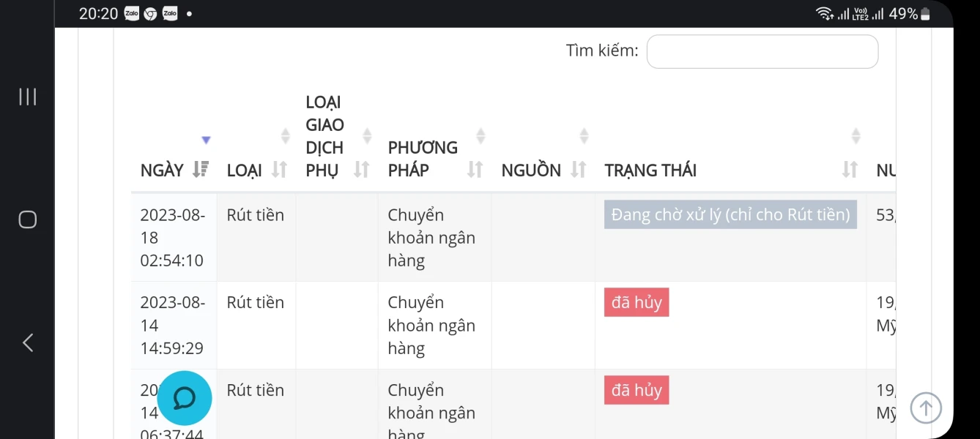The height and width of the screenshot is (439, 980).
Task: Select the 2023-08-18 02:54:10 date cell
Action: (x=173, y=237)
